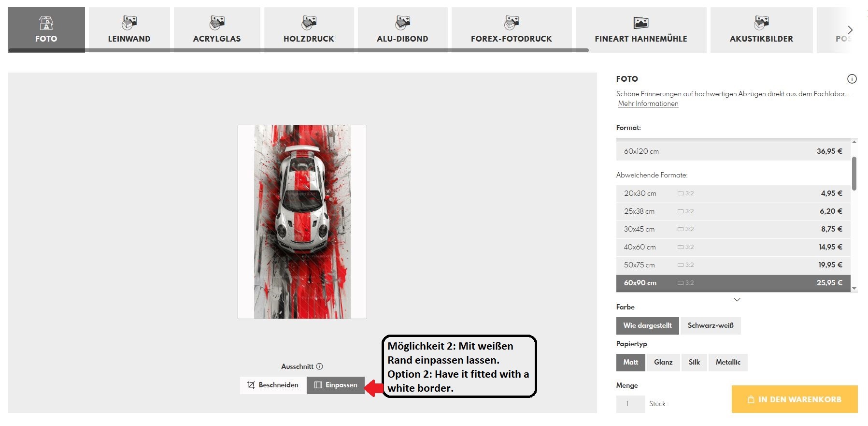Click the Menge quantity input field
Viewport: 868px width, 426px height.
coord(631,404)
